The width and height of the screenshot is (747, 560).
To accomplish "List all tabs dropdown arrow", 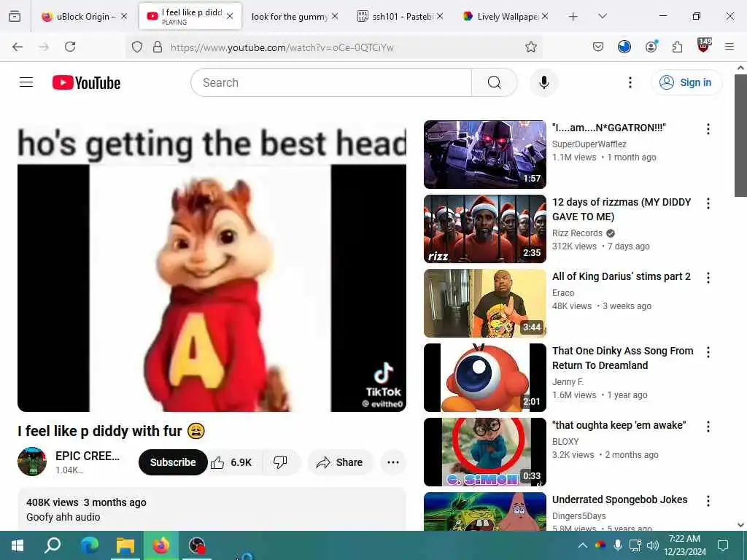I will pyautogui.click(x=602, y=16).
